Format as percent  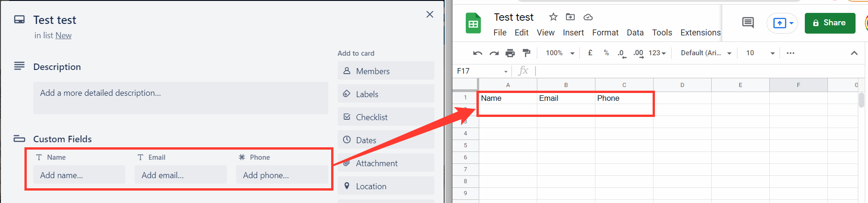[x=606, y=53]
